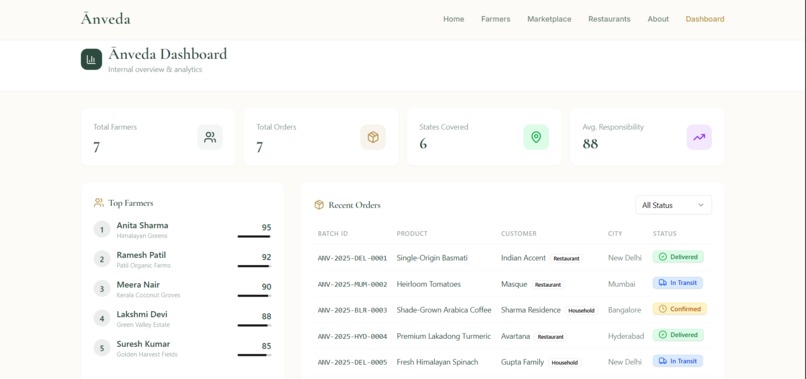Click the people icon beside Top Farmers
The height and width of the screenshot is (379, 806).
99,203
